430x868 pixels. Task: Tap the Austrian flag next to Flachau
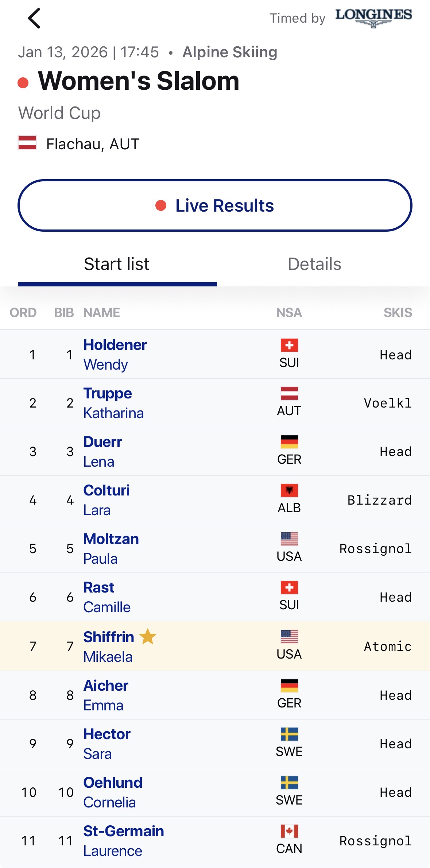[x=27, y=143]
